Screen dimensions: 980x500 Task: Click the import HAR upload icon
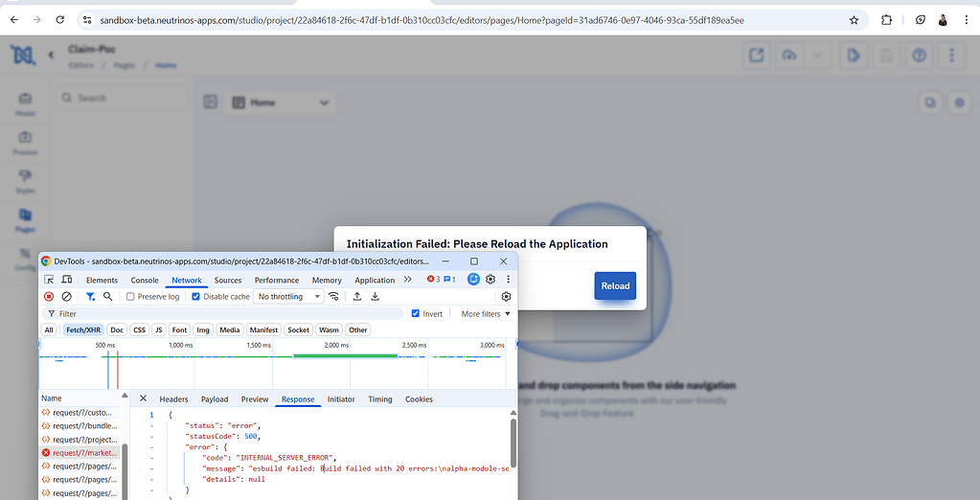click(357, 296)
